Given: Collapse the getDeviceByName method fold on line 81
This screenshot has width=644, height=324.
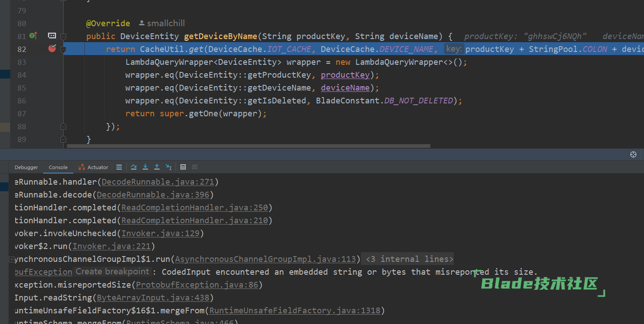Looking at the screenshot, I should (64, 36).
